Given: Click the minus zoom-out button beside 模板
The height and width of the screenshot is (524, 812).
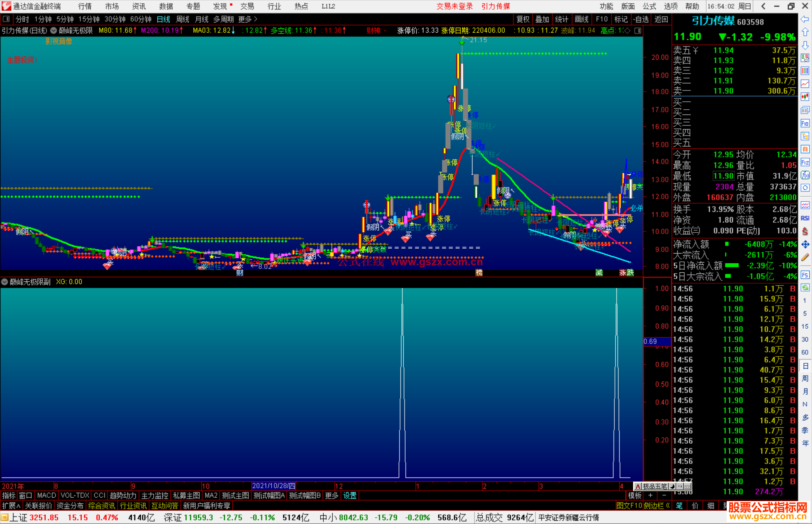Looking at the screenshot, I should pyautogui.click(x=664, y=495).
